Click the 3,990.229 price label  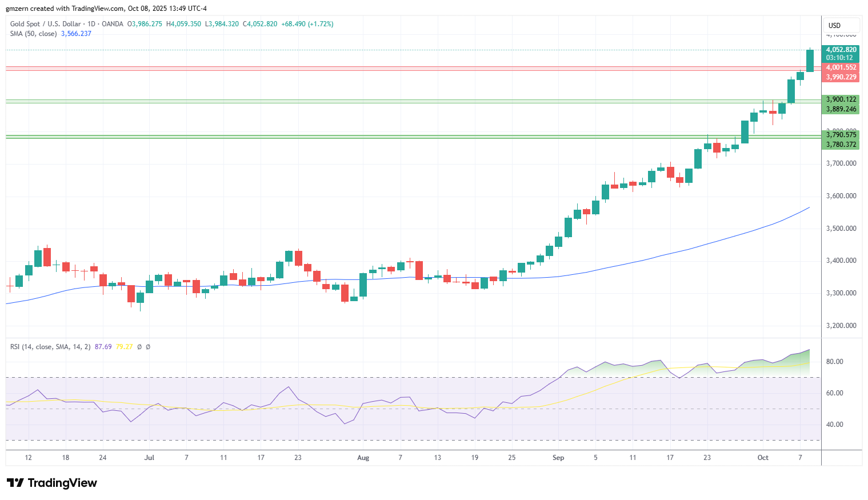click(x=841, y=77)
